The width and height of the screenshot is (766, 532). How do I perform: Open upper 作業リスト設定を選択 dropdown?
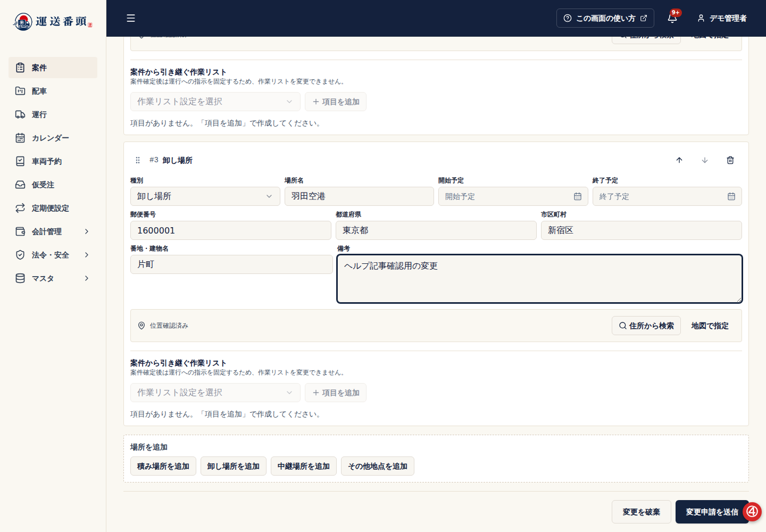click(x=215, y=102)
